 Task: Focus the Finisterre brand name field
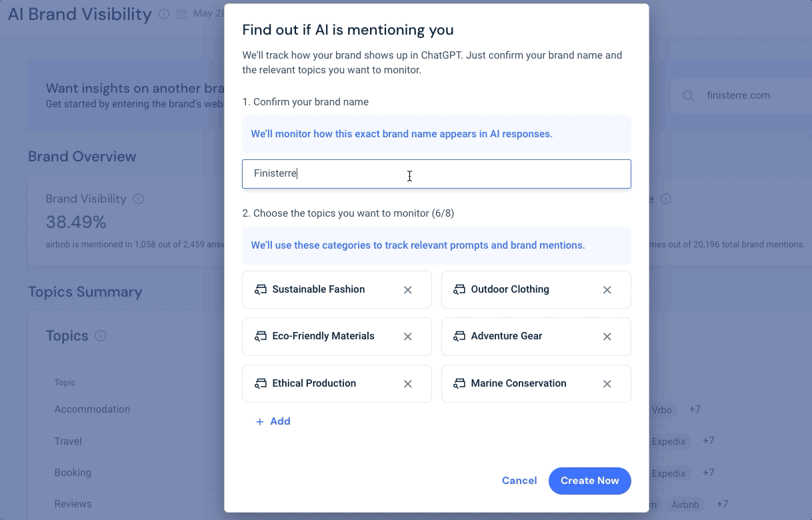(x=437, y=174)
